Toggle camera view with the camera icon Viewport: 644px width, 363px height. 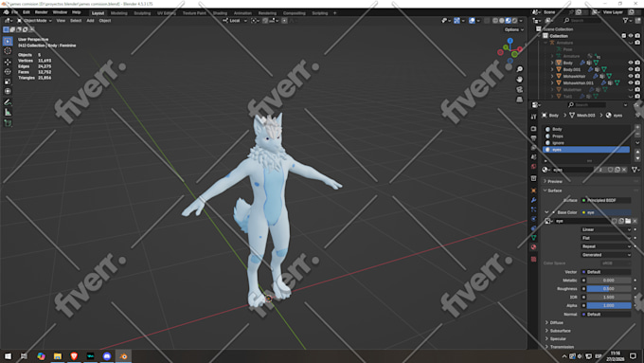click(x=520, y=89)
